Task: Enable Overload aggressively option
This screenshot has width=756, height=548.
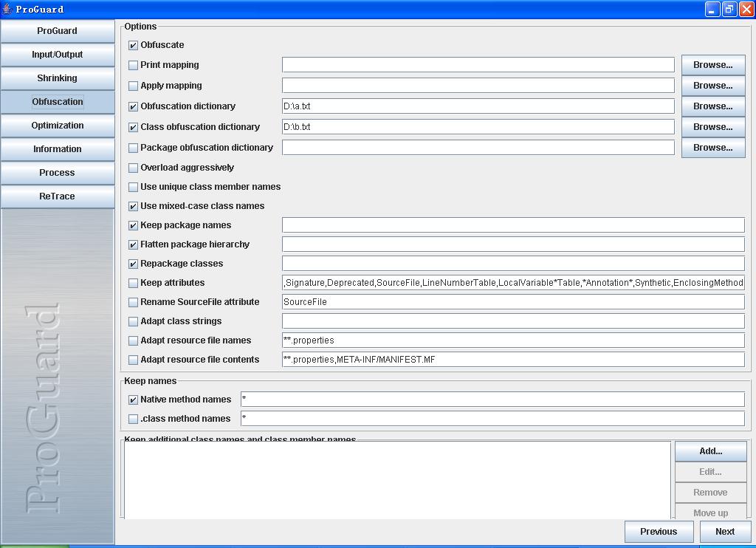Action: click(x=133, y=168)
